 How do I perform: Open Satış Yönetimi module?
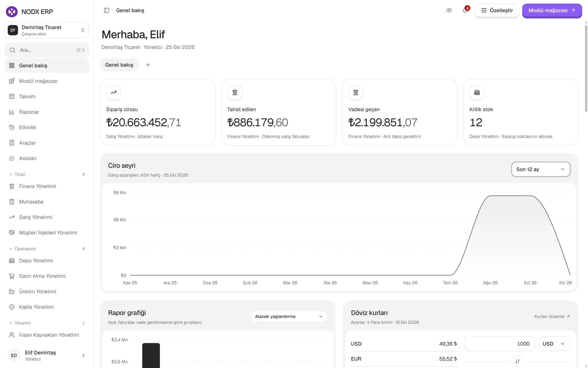coord(47,217)
